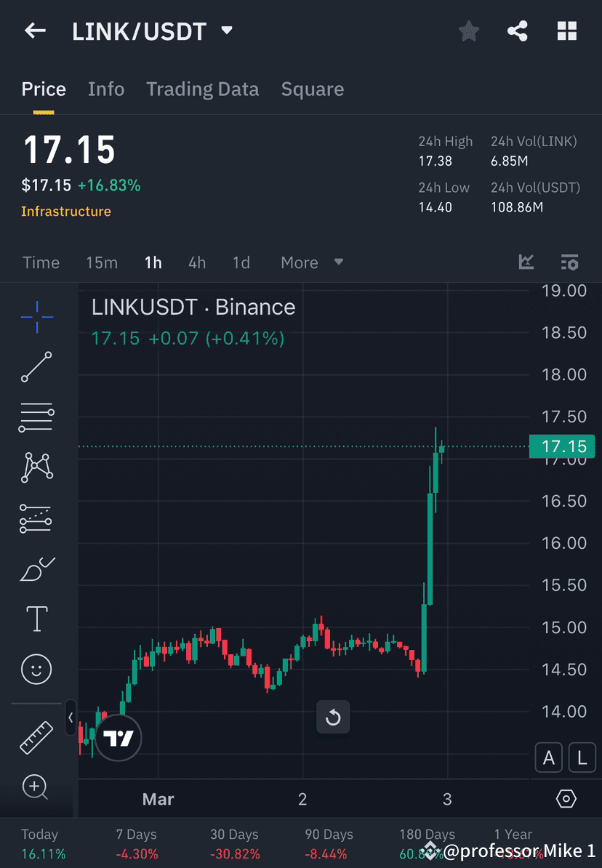Switch timeframe to 15m
This screenshot has width=602, height=868.
point(102,262)
